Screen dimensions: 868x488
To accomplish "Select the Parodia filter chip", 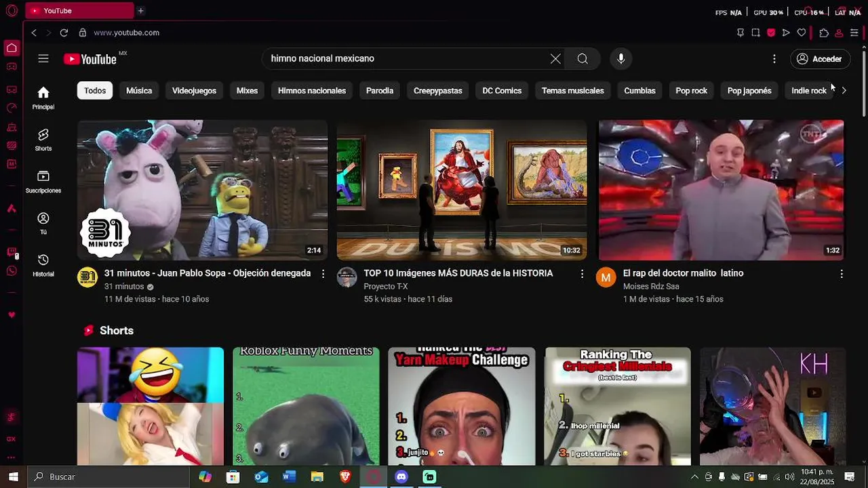I will 380,91.
